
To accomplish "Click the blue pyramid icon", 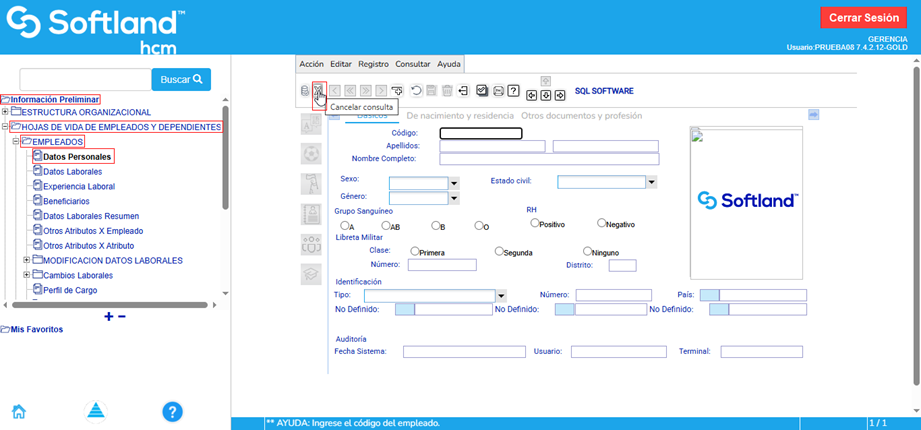I will [x=94, y=411].
